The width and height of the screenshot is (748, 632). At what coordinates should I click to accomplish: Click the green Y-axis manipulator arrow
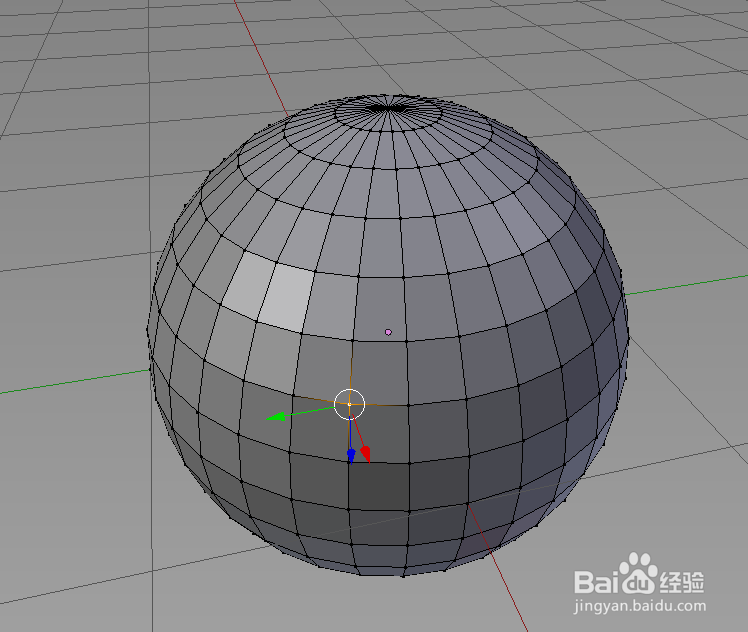276,417
